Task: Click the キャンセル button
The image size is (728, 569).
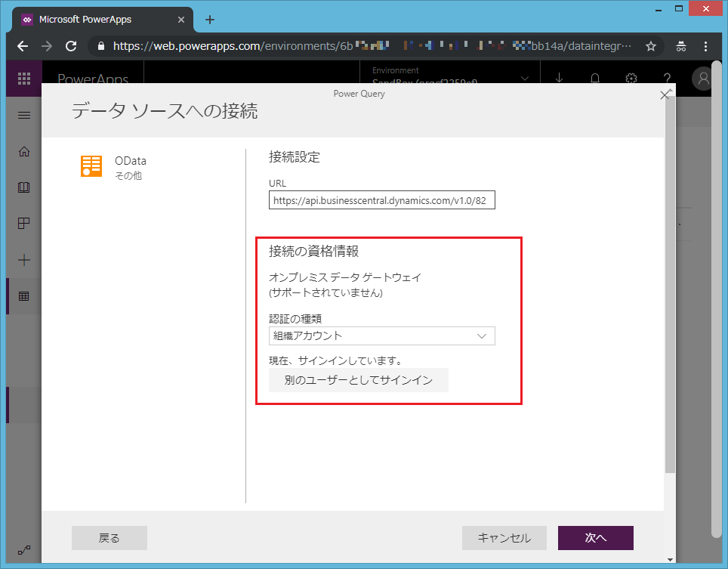Action: [504, 538]
